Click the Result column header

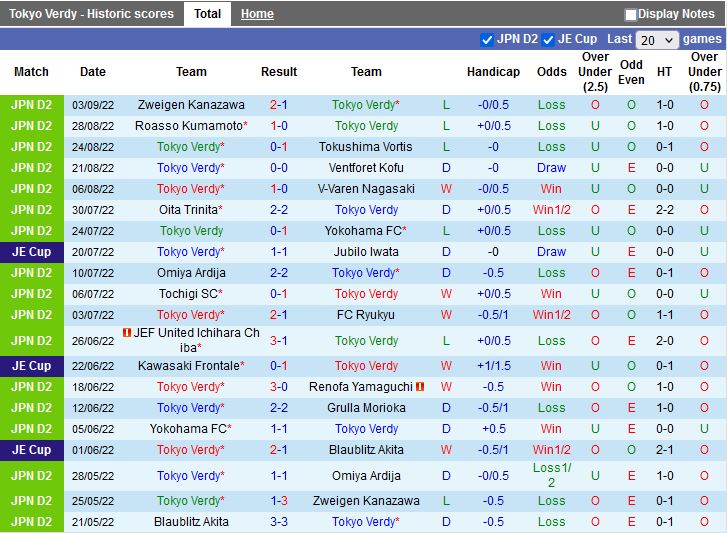[279, 72]
